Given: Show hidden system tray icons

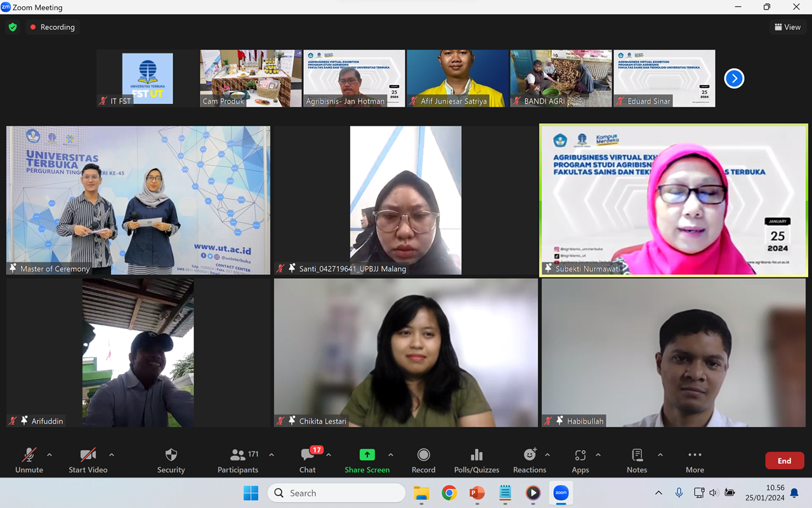Looking at the screenshot, I should 658,493.
